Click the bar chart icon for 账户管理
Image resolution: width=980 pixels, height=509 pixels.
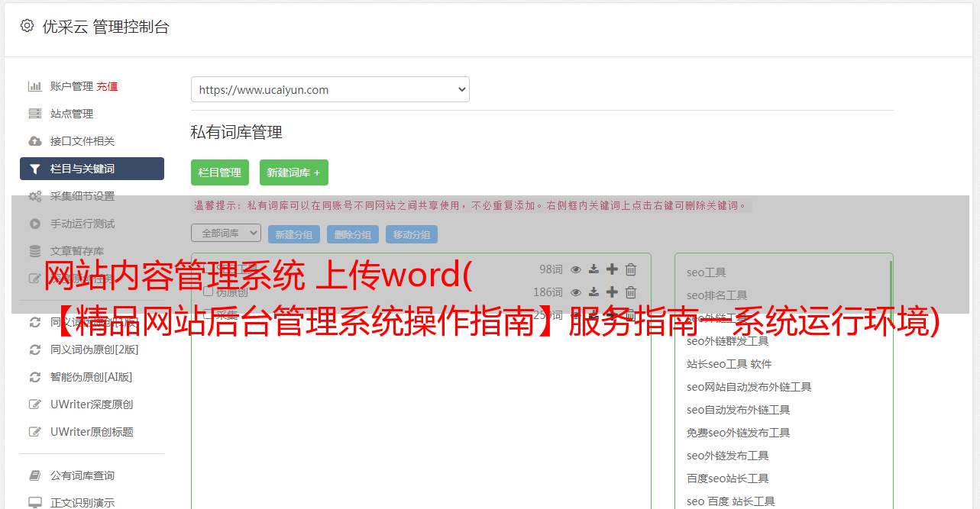pos(34,86)
